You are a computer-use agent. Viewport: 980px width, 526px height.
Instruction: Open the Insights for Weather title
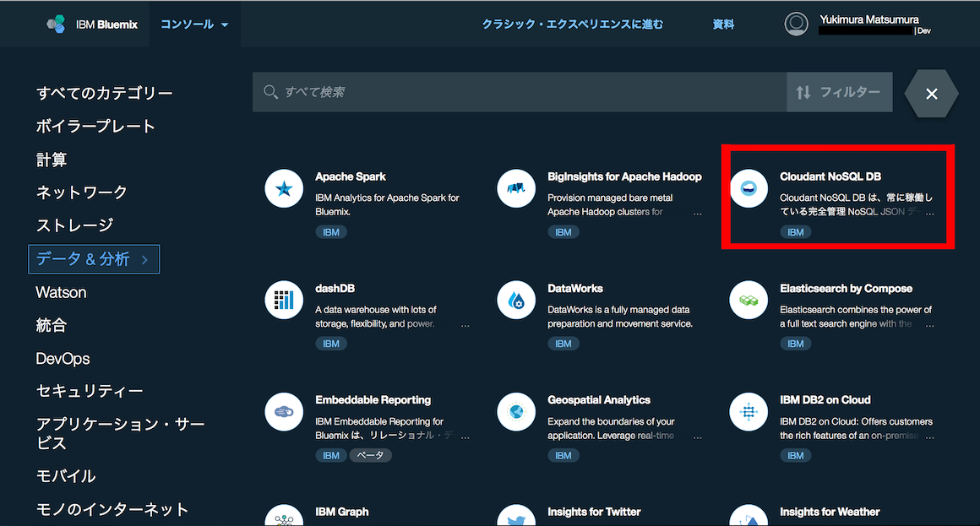pyautogui.click(x=830, y=512)
